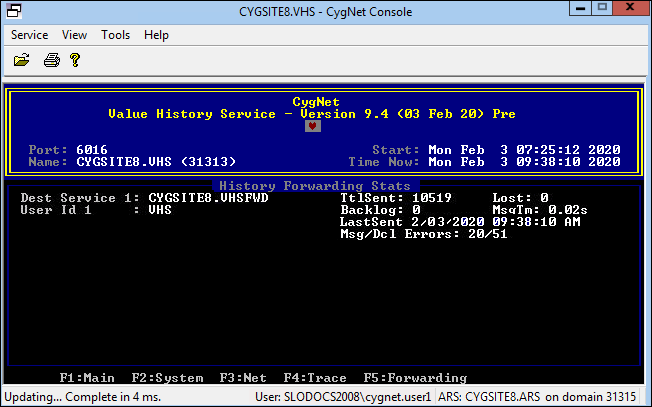652x407 pixels.
Task: Open the Service menu
Action: (30, 35)
